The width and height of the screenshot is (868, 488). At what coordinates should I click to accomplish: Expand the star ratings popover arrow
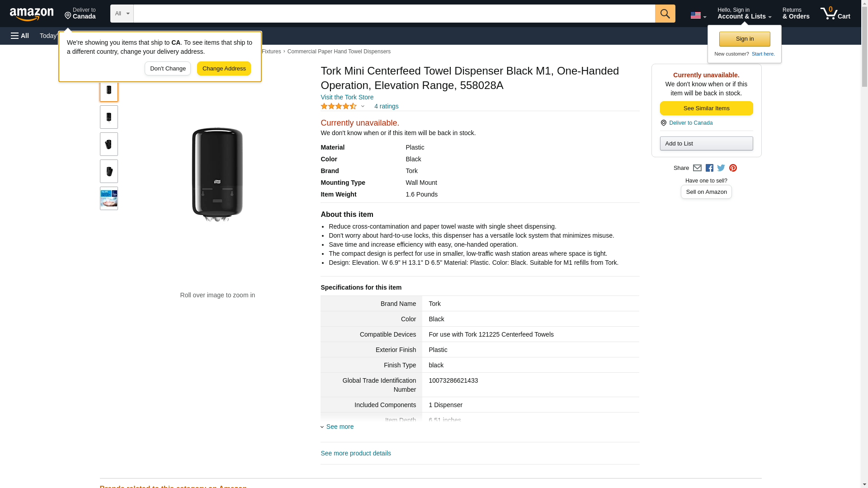(x=363, y=107)
